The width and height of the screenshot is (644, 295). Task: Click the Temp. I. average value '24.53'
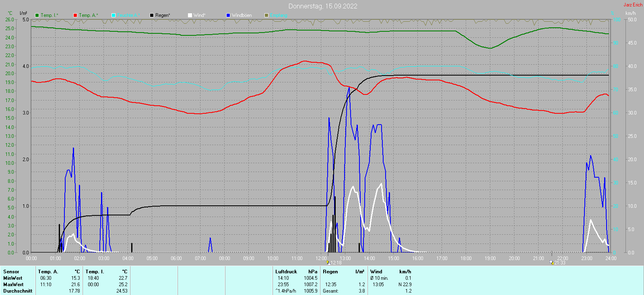click(122, 291)
